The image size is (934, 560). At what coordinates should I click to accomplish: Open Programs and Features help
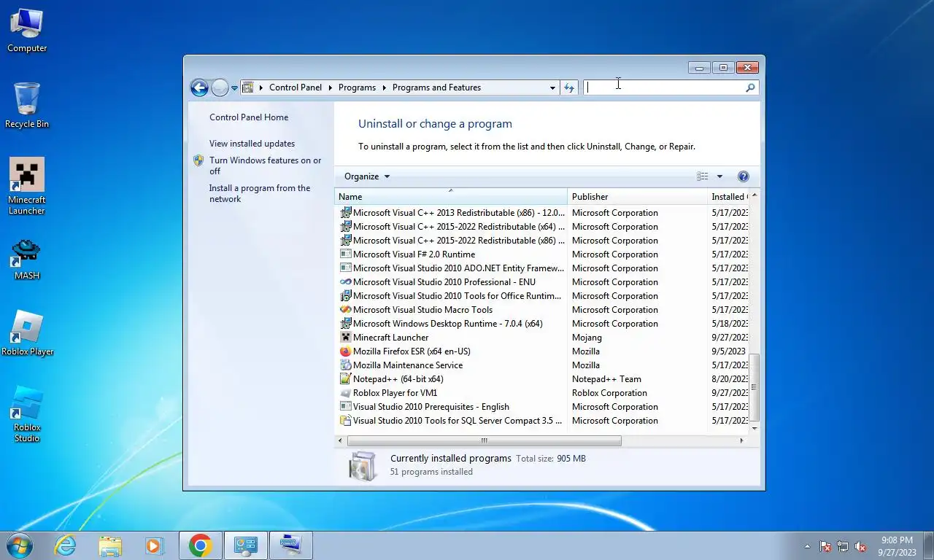[x=744, y=176]
